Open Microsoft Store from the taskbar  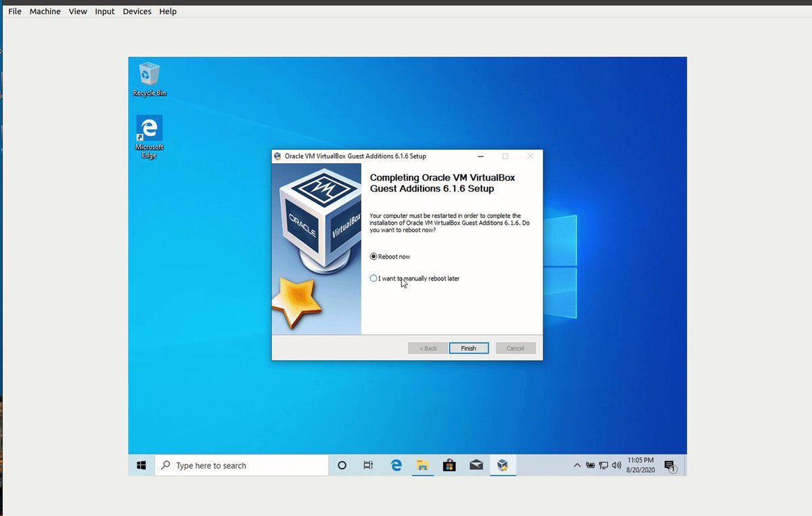click(449, 465)
